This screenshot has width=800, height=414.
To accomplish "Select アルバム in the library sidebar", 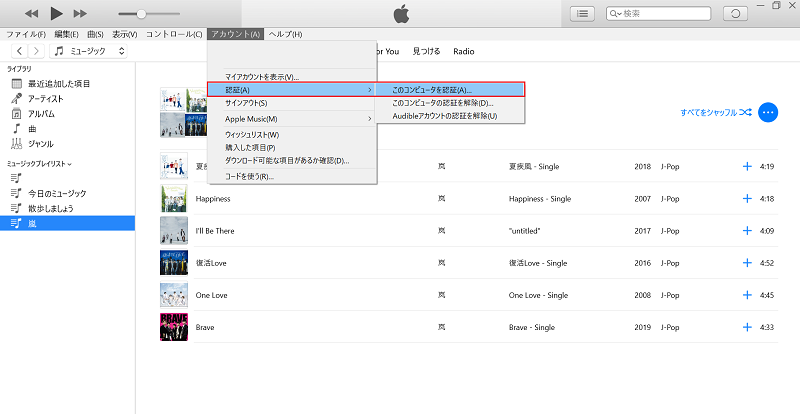I will coord(67,114).
